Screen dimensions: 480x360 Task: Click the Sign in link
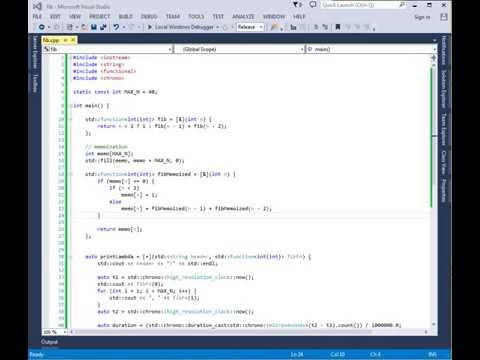point(422,17)
